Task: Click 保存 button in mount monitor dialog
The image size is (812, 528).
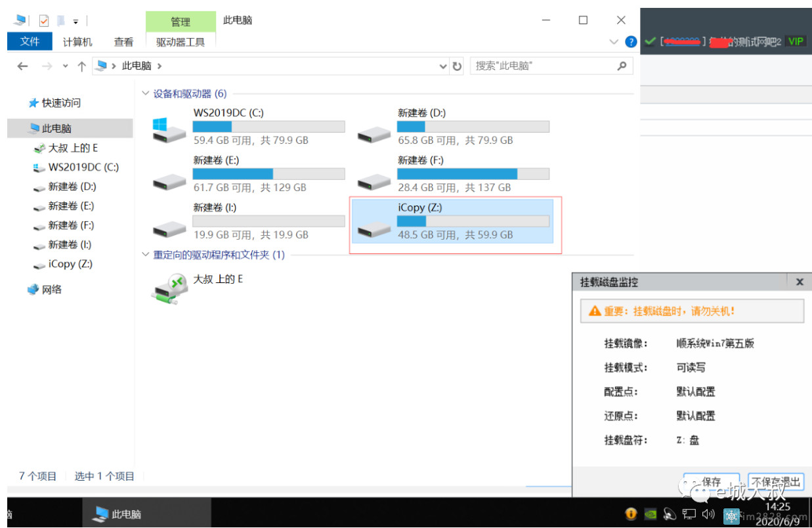Action: pos(711,481)
